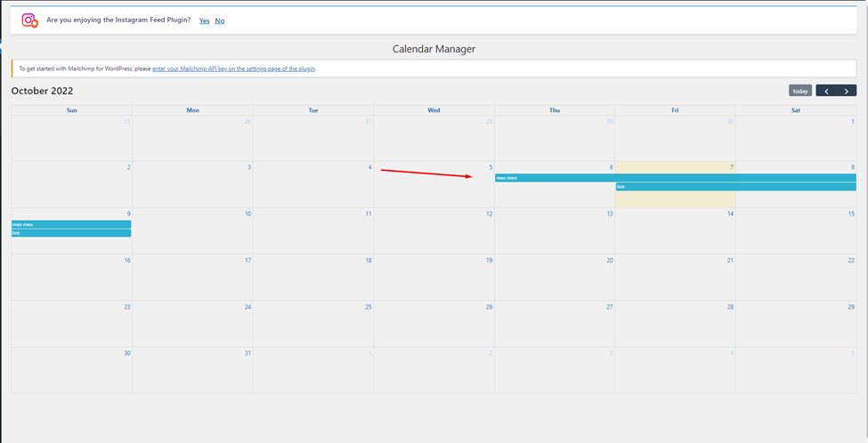Select day number 30 in the last calendar row

tap(127, 353)
